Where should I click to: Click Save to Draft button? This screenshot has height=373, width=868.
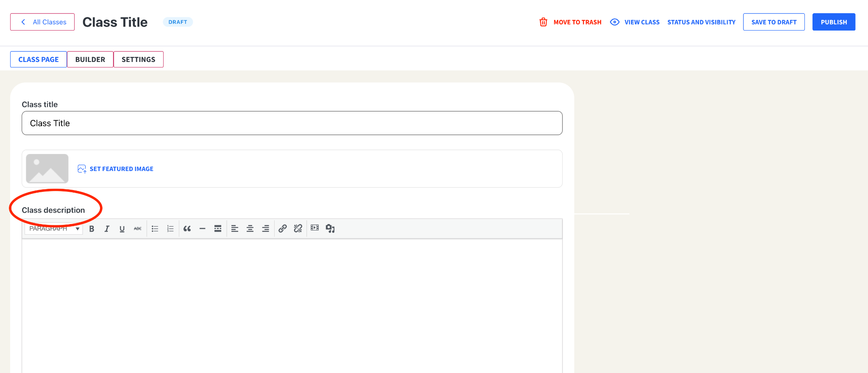coord(774,22)
